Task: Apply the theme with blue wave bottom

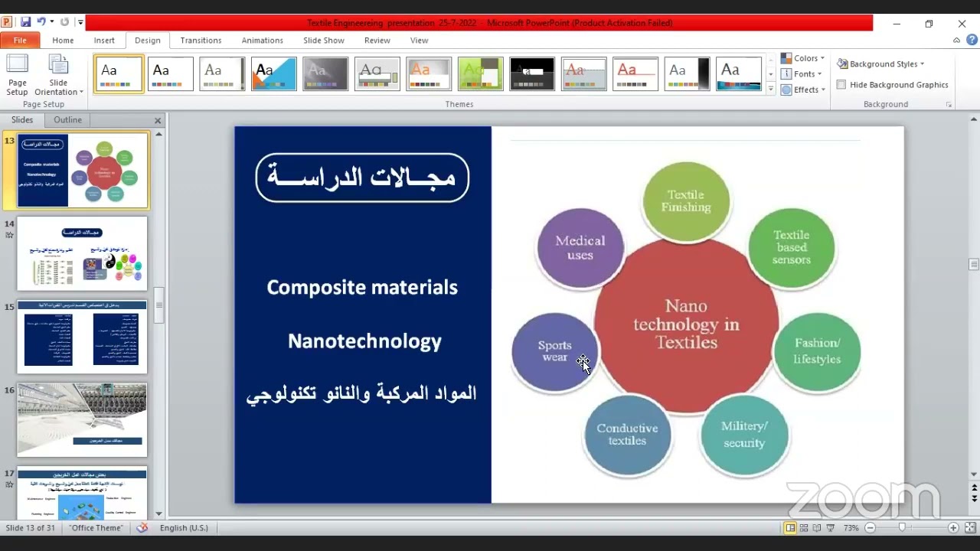Action: point(739,73)
